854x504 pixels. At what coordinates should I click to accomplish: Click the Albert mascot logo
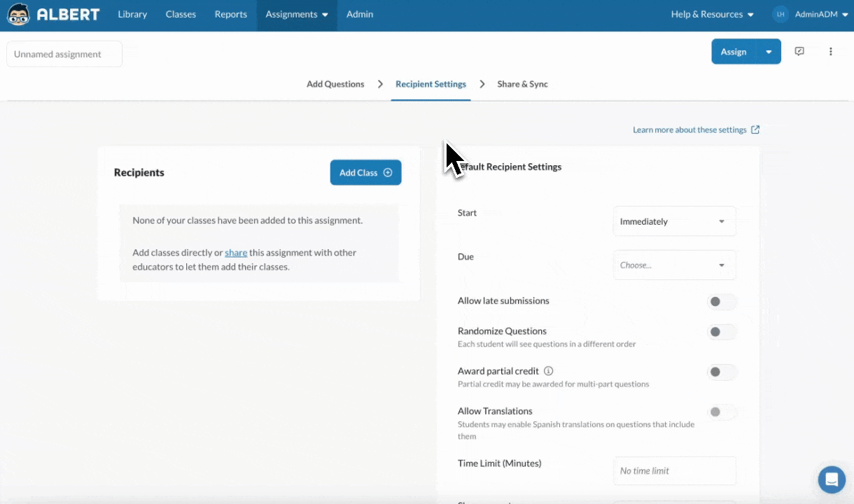point(18,15)
